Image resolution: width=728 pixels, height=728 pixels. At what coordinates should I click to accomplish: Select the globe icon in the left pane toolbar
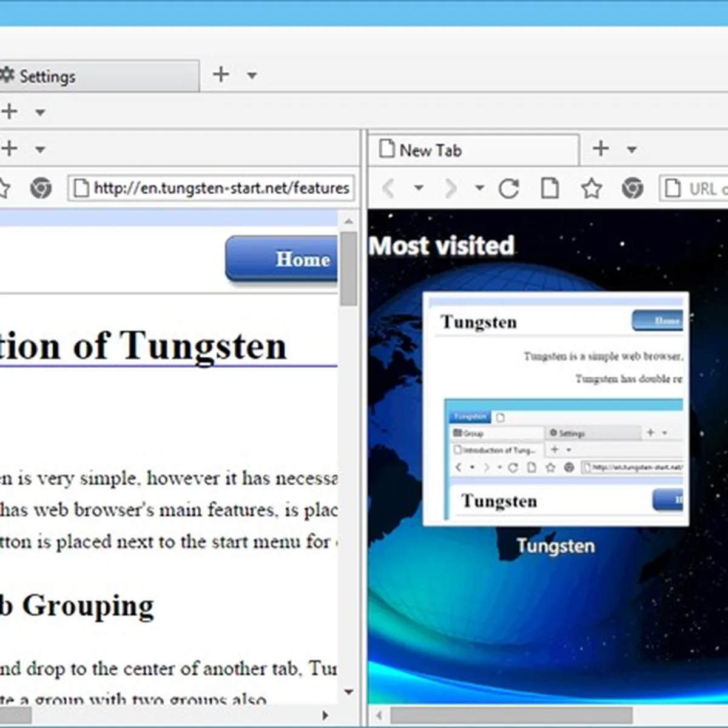pyautogui.click(x=40, y=189)
